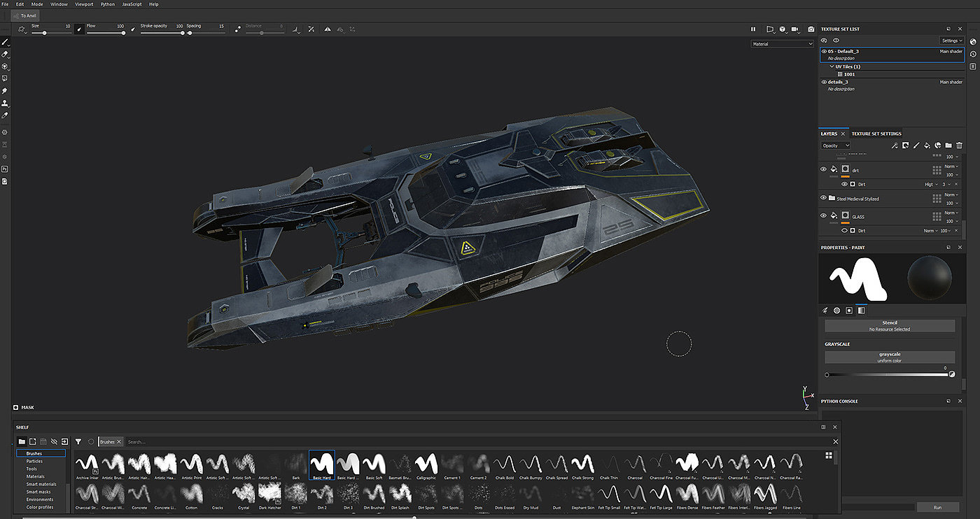Screen dimensions: 980x519
Task: Click the Settings button in Texture Set List
Action: [951, 41]
